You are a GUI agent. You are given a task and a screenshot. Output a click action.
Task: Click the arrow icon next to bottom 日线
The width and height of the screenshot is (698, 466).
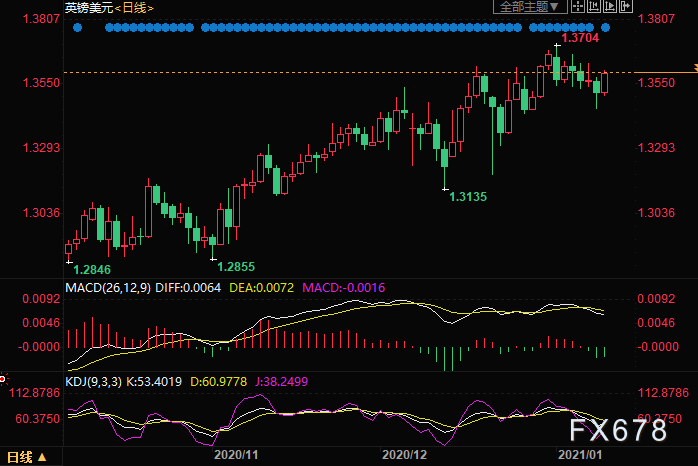[41, 457]
